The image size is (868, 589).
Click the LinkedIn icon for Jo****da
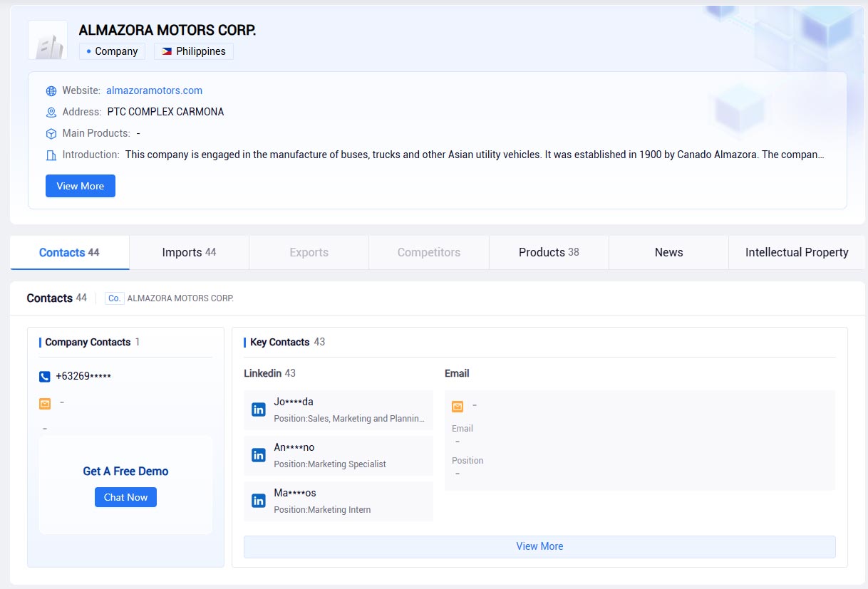point(259,410)
